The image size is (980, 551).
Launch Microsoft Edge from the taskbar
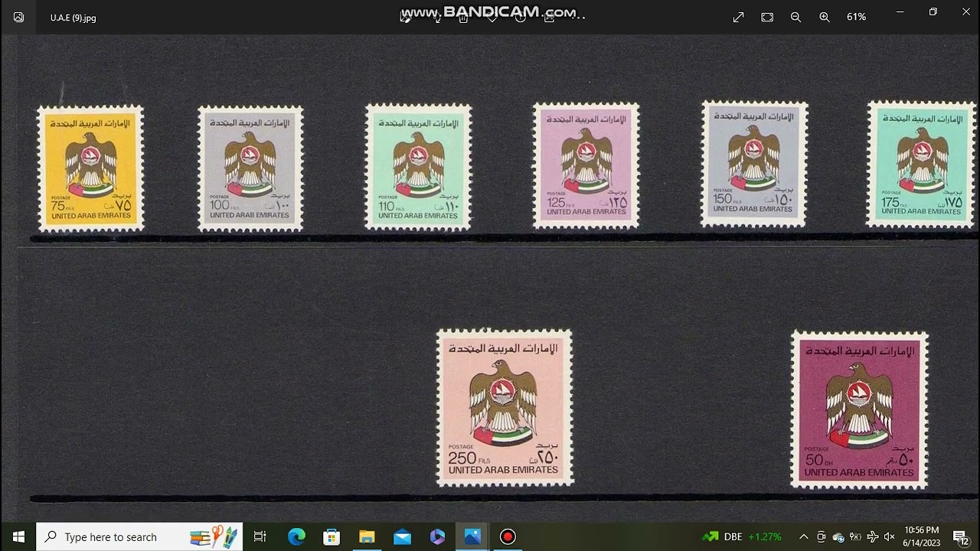[296, 536]
